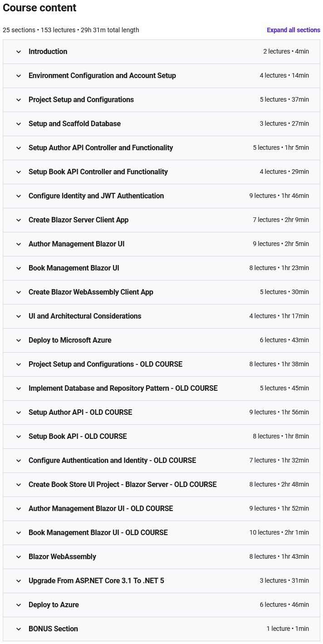The width and height of the screenshot is (323, 644).
Task: Open UI and Architectural Considerations section
Action: (85, 316)
